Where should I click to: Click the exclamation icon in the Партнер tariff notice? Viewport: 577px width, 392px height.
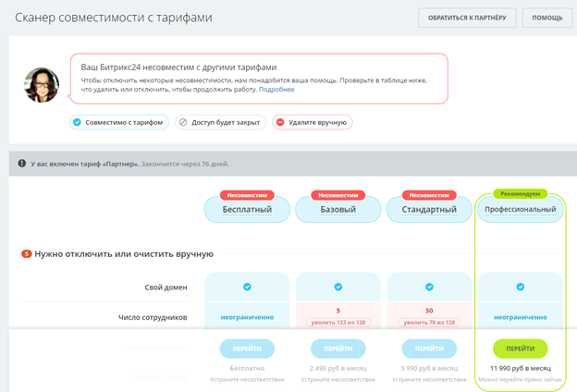click(22, 163)
